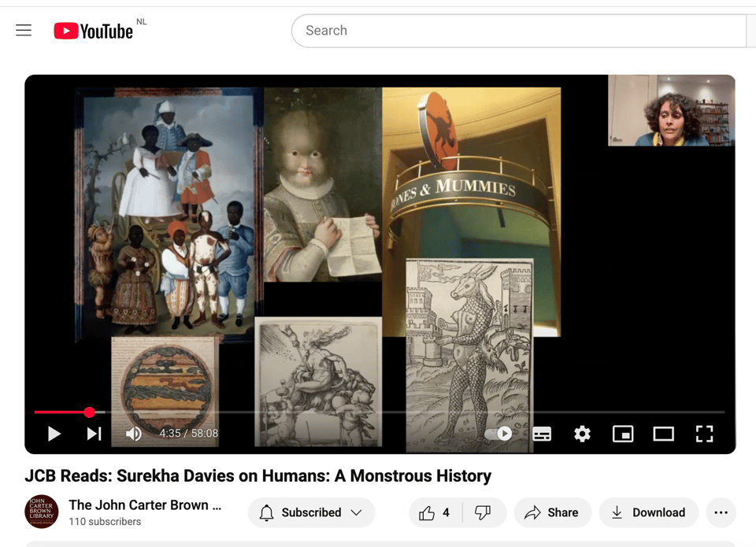Open more actions three-dot menu

pyautogui.click(x=721, y=512)
